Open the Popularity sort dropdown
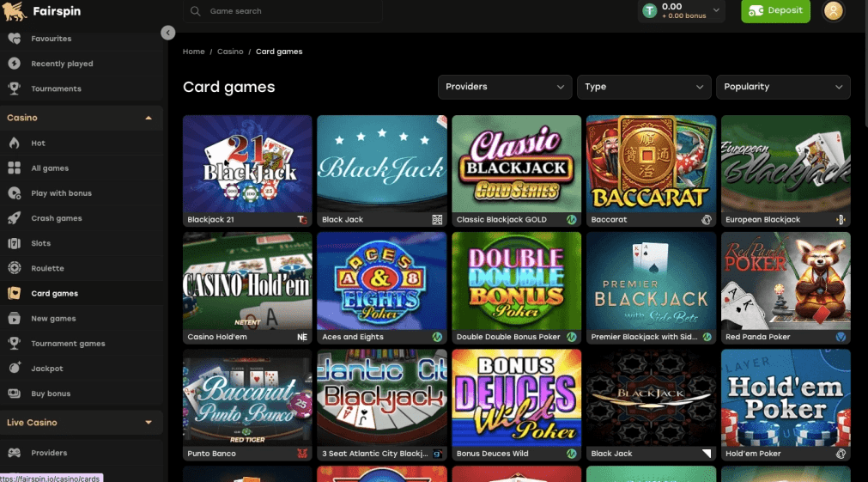 coord(783,87)
